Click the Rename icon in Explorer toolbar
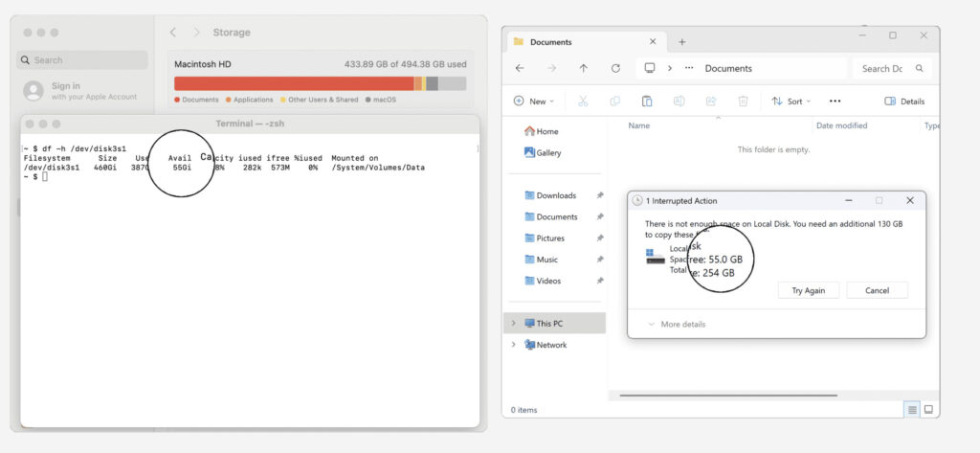 [679, 102]
